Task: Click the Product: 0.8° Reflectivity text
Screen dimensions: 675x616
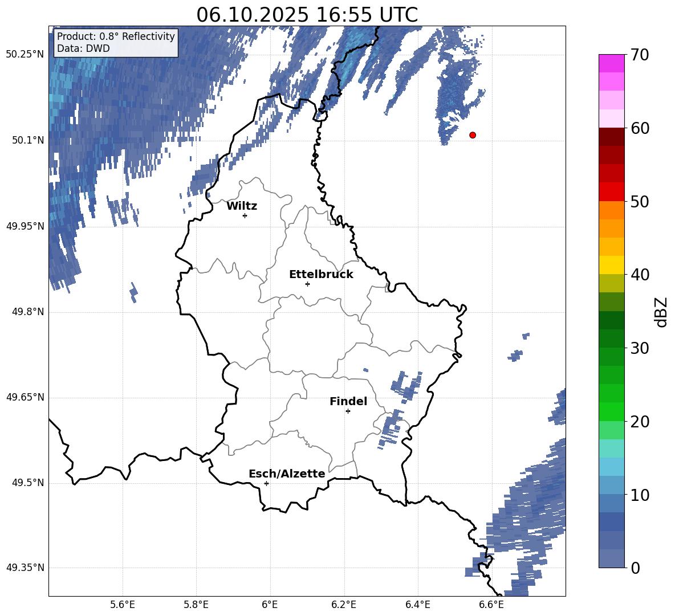Action: (x=116, y=36)
